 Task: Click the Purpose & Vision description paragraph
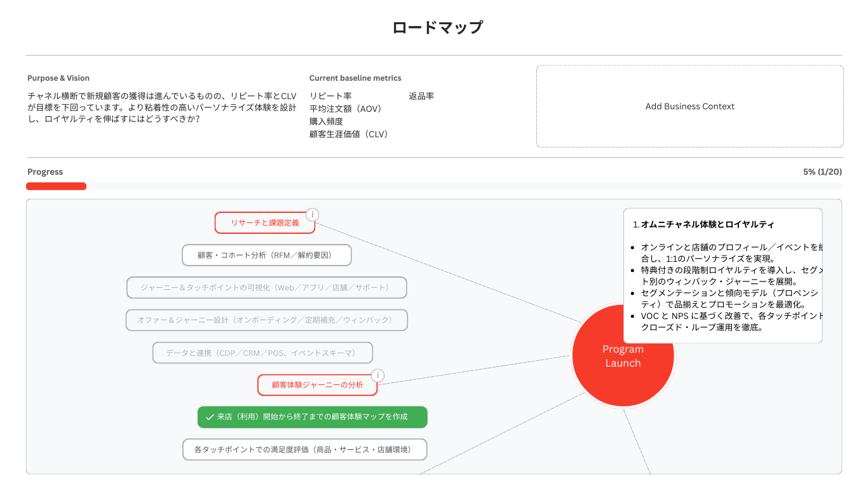(x=162, y=107)
